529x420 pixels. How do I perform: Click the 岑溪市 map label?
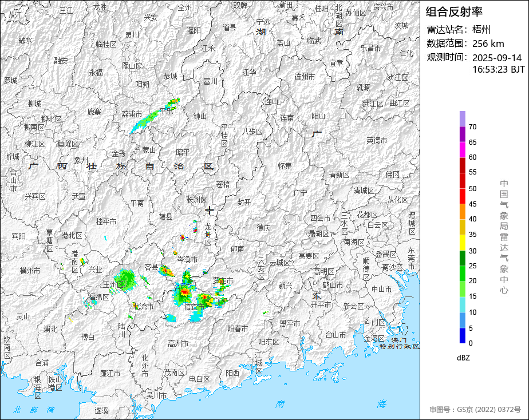click(188, 259)
